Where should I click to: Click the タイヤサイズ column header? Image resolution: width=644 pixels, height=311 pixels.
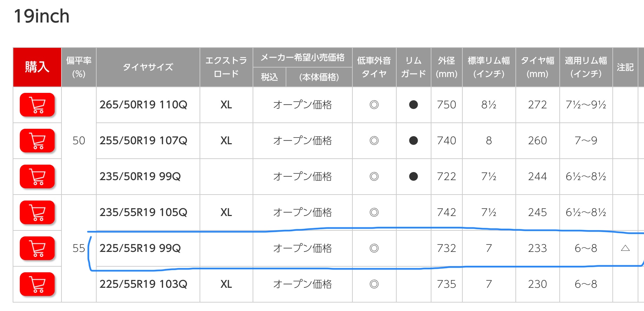[148, 67]
